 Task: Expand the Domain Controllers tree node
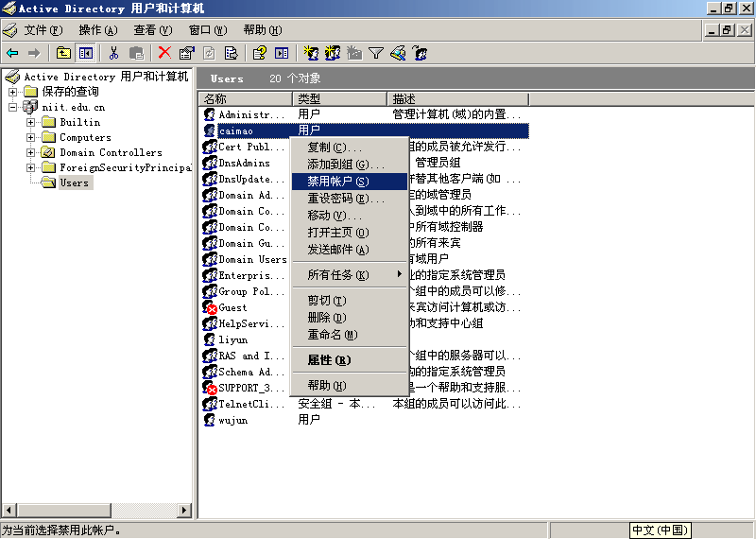(x=31, y=152)
